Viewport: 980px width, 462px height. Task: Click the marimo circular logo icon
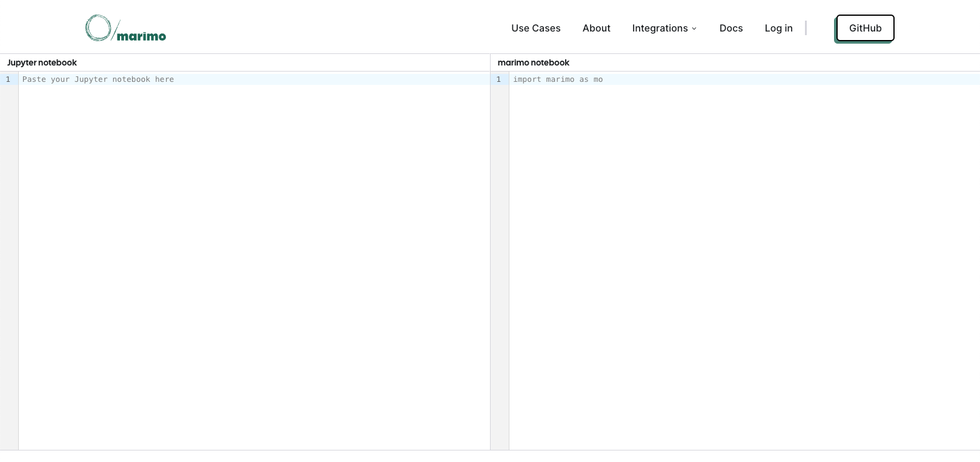(x=98, y=28)
